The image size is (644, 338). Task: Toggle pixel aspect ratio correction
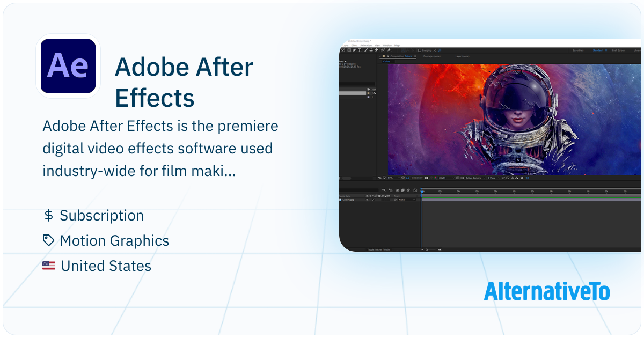point(503,178)
